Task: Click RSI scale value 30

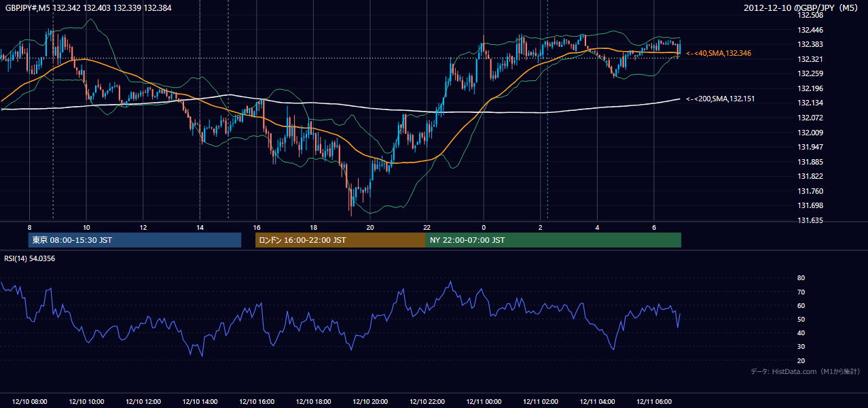Action: pos(801,347)
